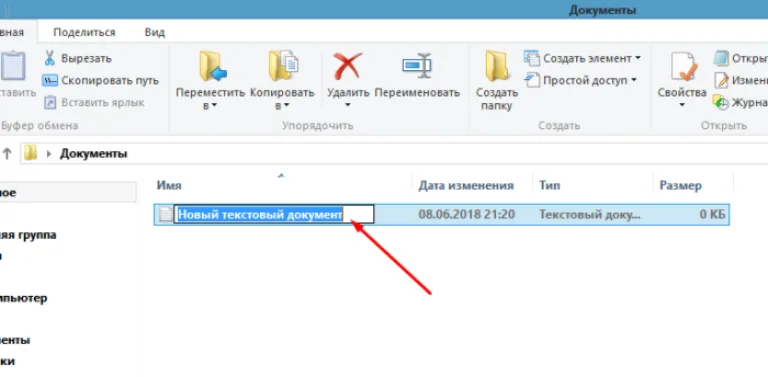Viewport: 768px width, 377px height.
Task: Expand the New item dropdown
Action: click(x=638, y=58)
